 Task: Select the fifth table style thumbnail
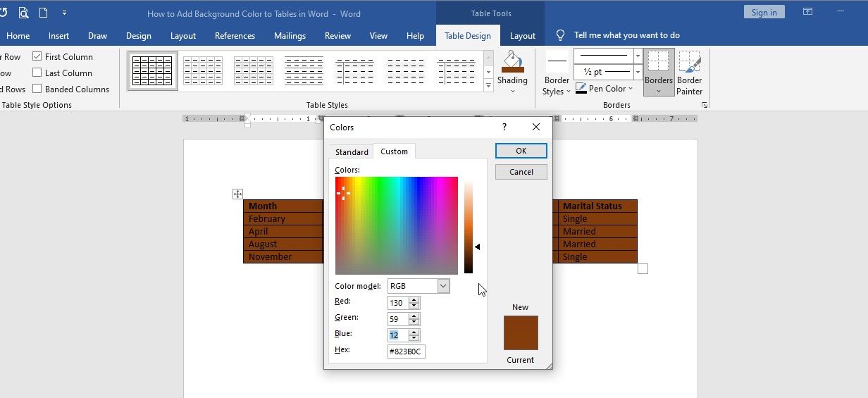point(354,71)
